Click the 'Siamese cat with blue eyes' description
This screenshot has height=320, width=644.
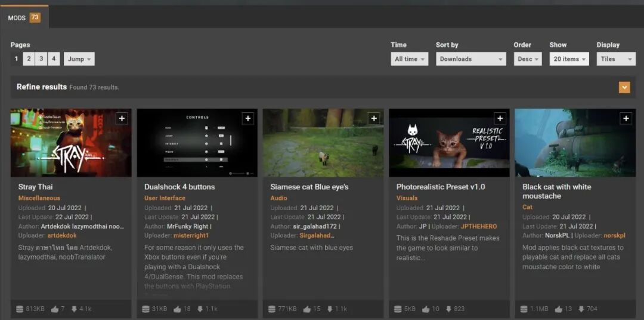(x=311, y=248)
